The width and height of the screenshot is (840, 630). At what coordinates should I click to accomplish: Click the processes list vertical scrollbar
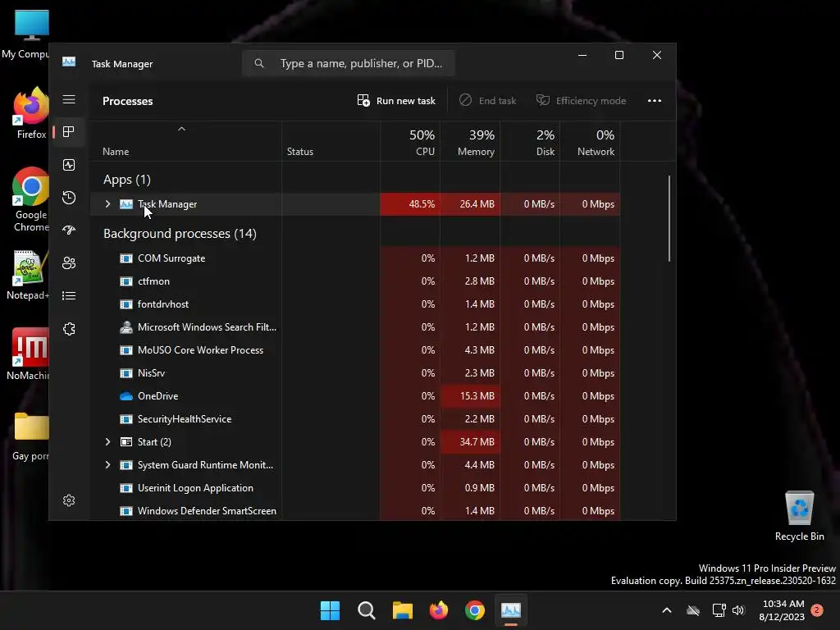pos(669,218)
